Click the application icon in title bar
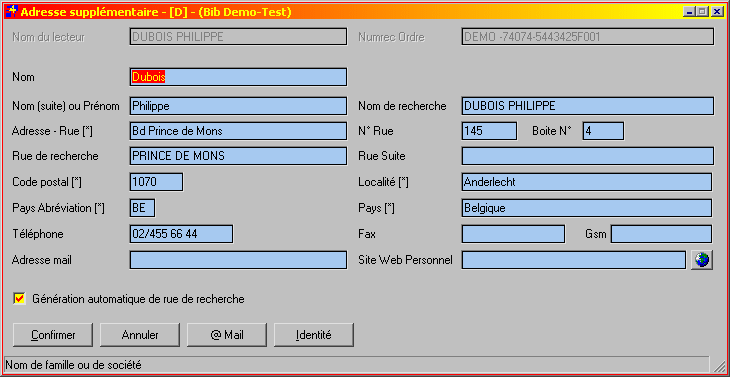 coord(13,12)
